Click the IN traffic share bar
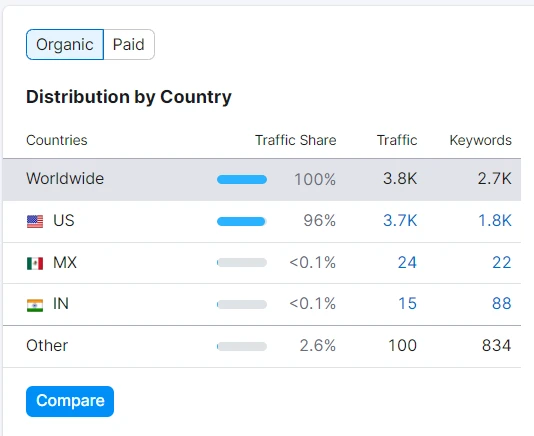 tap(242, 304)
